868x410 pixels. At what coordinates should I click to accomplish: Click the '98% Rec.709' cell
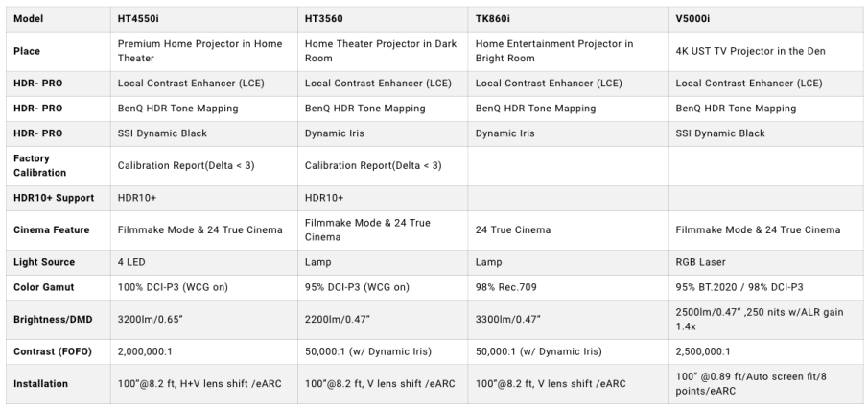[x=506, y=287]
